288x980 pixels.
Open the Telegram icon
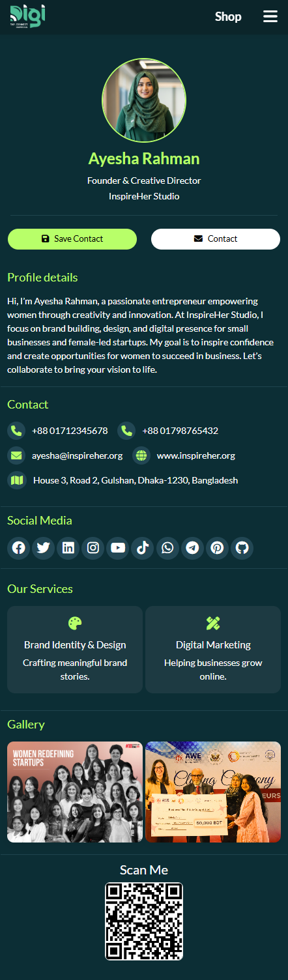tap(192, 548)
